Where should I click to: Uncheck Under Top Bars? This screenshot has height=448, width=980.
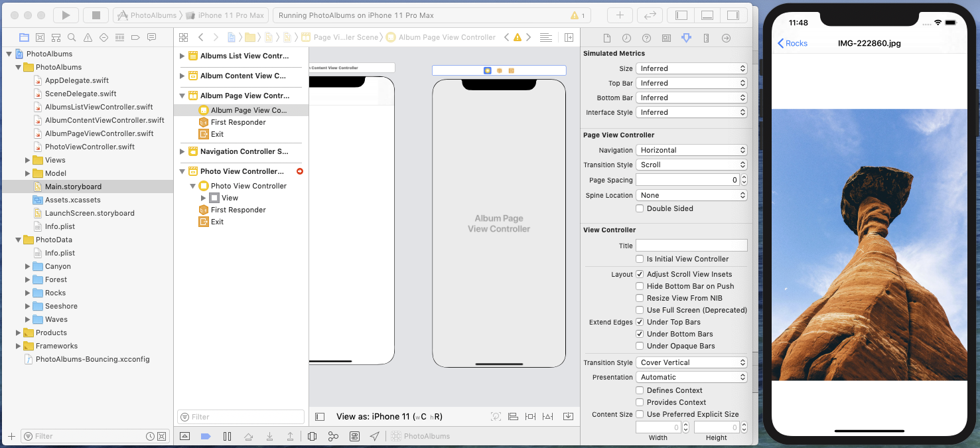[640, 322]
